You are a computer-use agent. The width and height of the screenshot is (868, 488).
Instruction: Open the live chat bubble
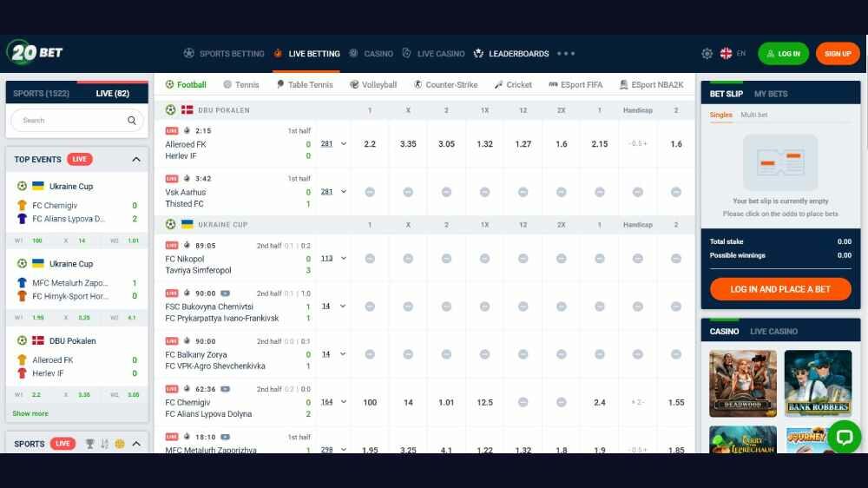click(x=845, y=437)
